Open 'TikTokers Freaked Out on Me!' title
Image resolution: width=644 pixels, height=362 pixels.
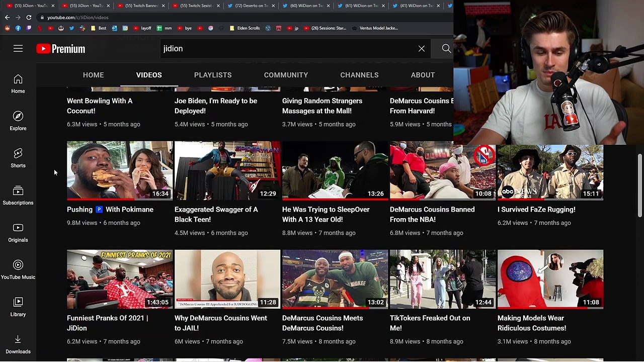[430, 323]
